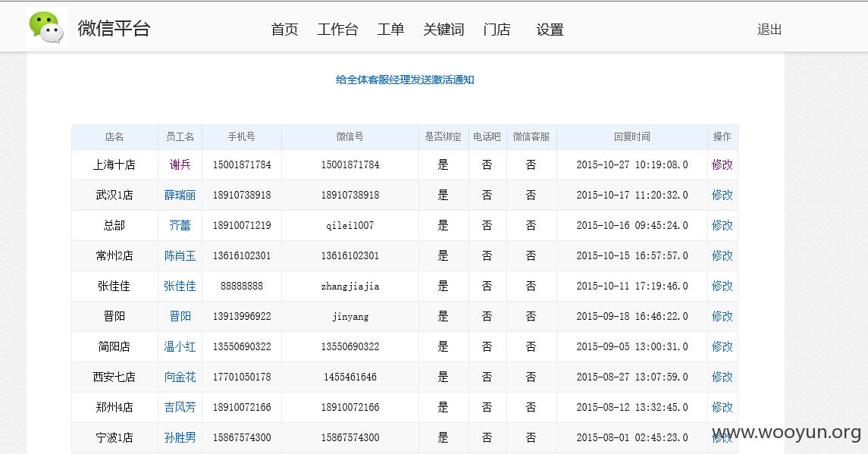
Task: Click 修改 in the 上海十店 row
Action: tap(722, 164)
